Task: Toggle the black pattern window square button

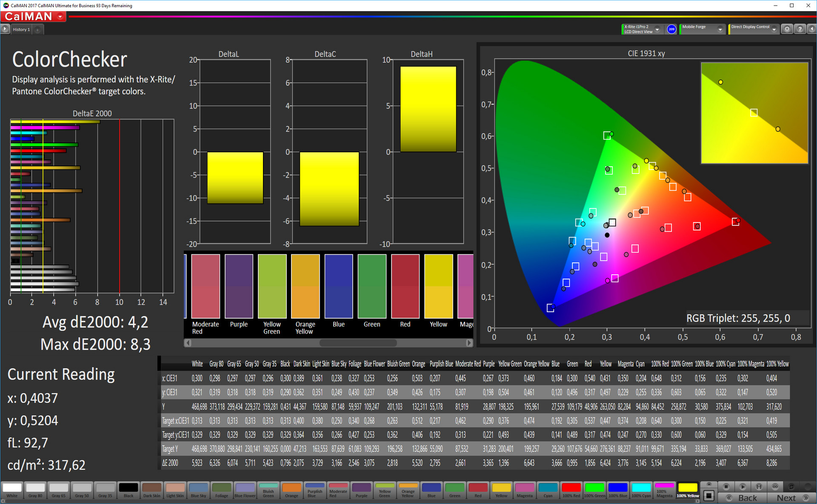Action: point(709,495)
